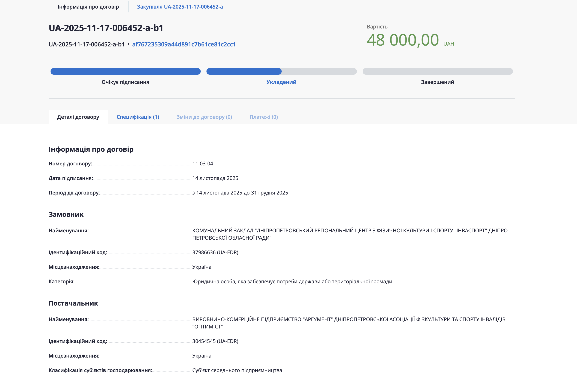This screenshot has height=392, width=577.
Task: Select the Інформація про договір header tab
Action: pos(88,7)
